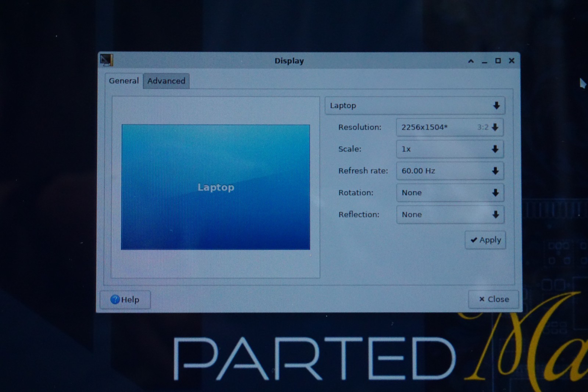Open the Advanced tab
This screenshot has height=392, width=588.
166,81
